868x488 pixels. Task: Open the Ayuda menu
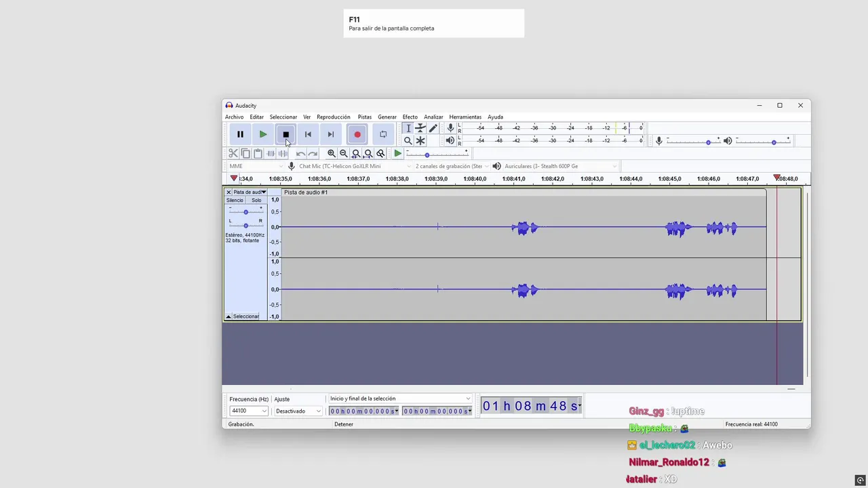click(x=496, y=117)
